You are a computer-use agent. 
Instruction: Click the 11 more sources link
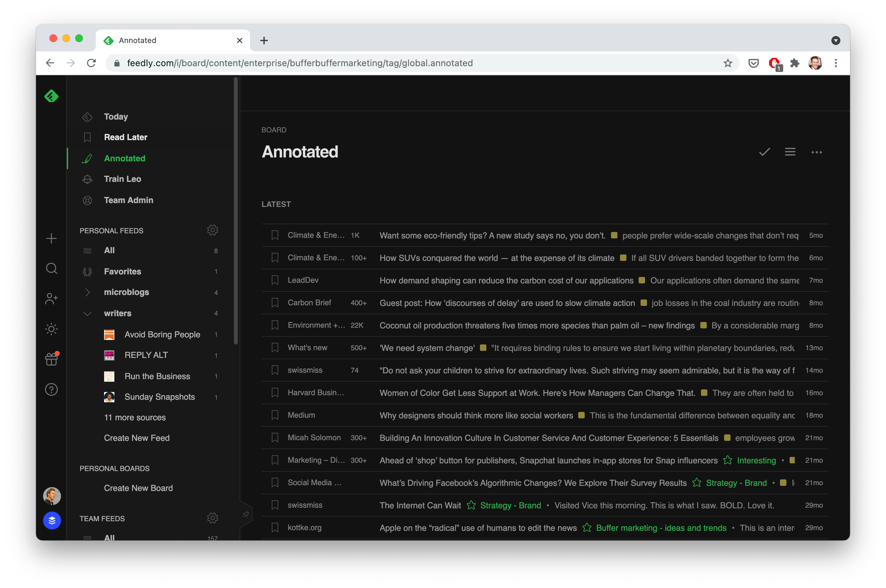[135, 417]
